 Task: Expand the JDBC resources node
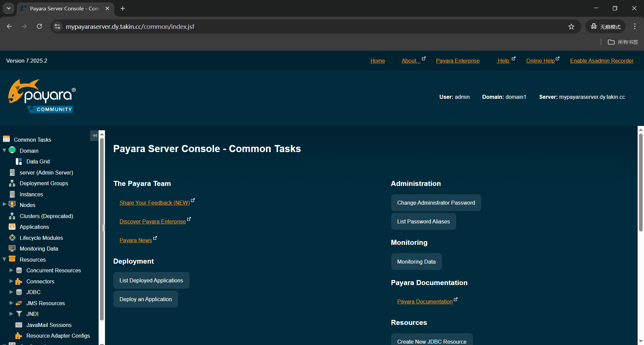pos(11,292)
